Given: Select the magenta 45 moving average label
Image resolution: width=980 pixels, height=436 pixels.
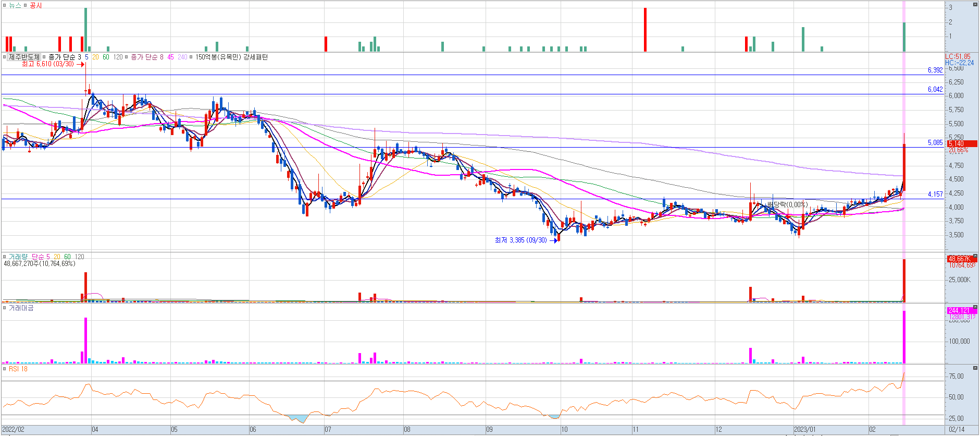Looking at the screenshot, I should point(170,57).
